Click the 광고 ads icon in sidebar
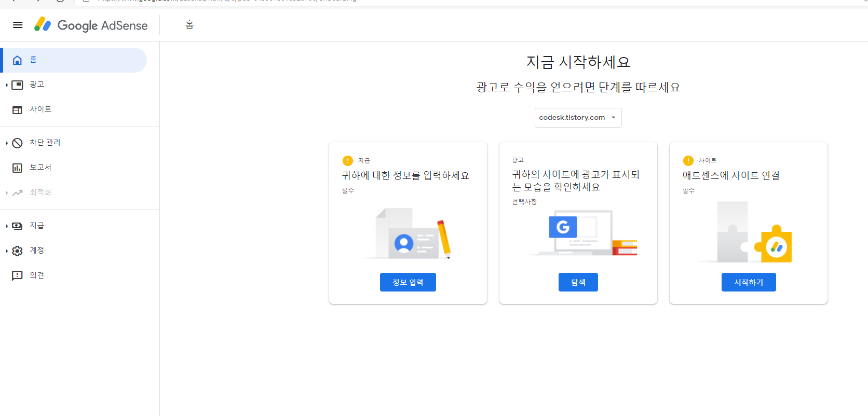Screen dimensions: 868x416 coord(17,85)
